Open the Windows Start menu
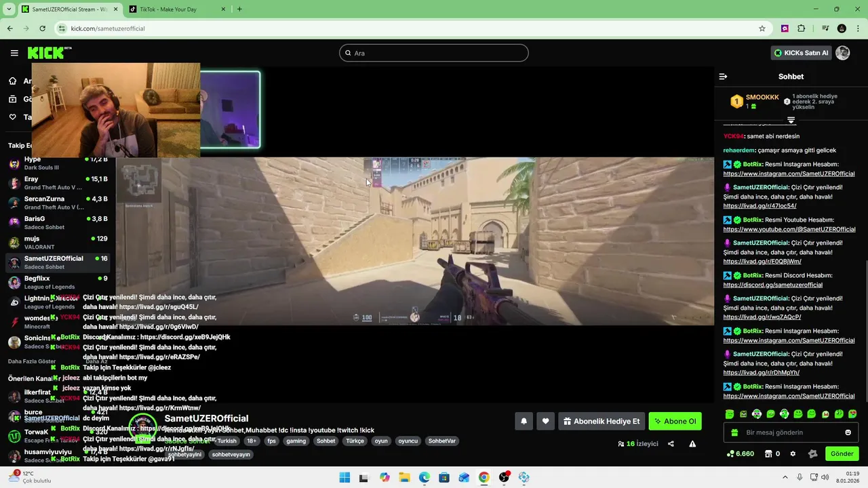868x488 pixels. pos(344,477)
